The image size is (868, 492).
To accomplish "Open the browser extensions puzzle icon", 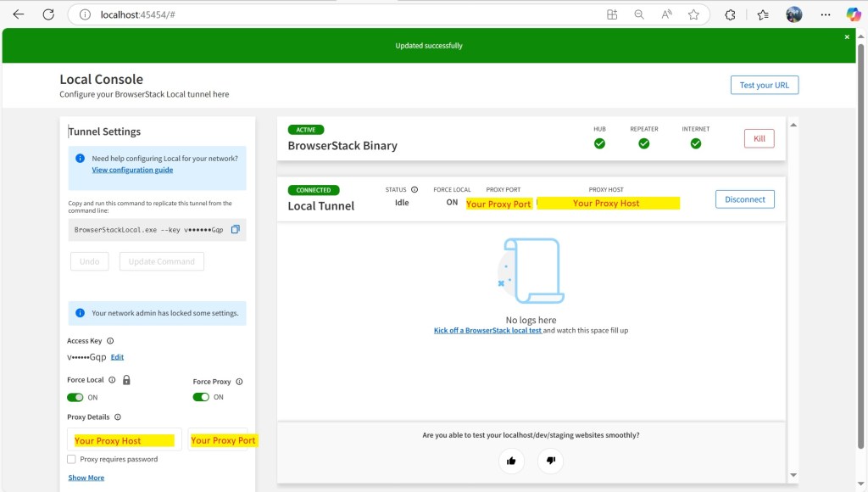I will point(730,14).
